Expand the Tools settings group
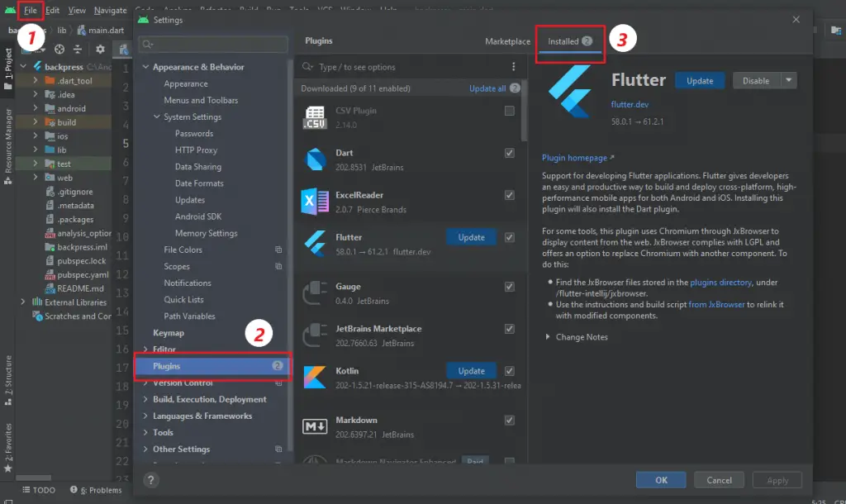The image size is (846, 504). coord(145,432)
